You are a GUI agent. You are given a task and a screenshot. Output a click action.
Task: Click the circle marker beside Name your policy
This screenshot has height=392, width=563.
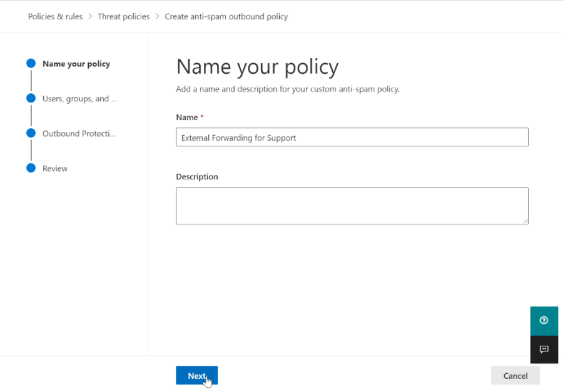31,63
